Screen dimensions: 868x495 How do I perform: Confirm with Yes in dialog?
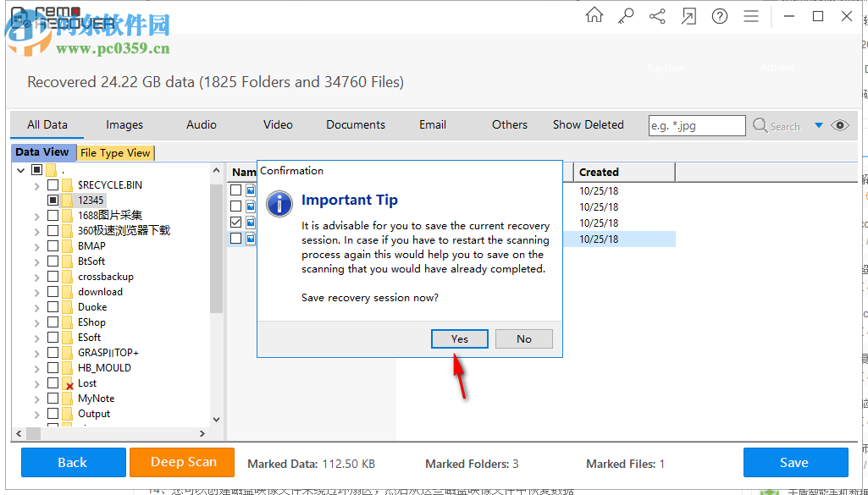pos(460,339)
